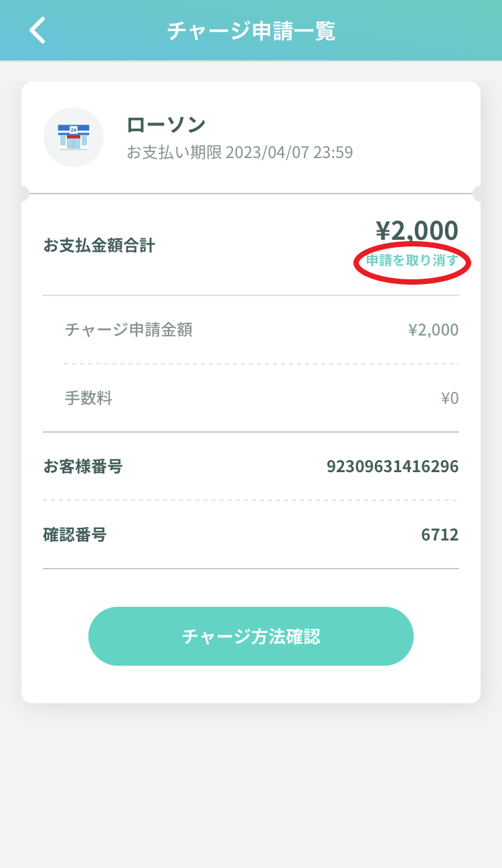
Task: Tap the 手数料 fee row label
Action: click(88, 399)
